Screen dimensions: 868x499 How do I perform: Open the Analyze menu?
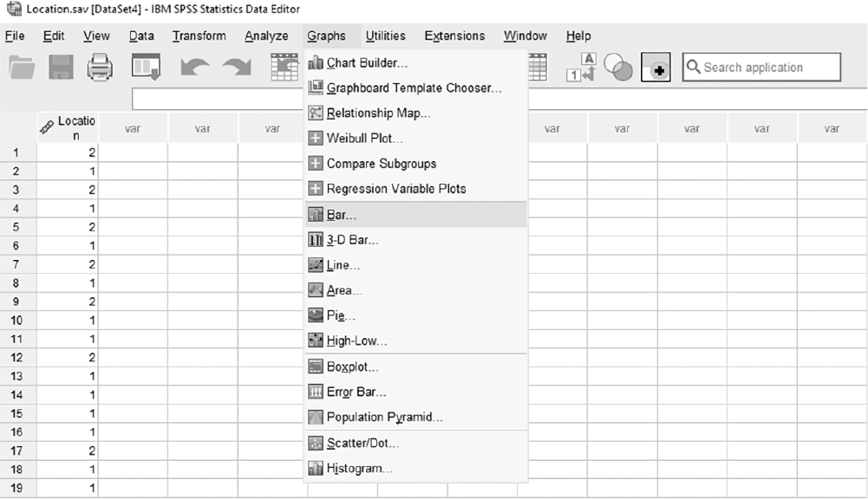266,36
